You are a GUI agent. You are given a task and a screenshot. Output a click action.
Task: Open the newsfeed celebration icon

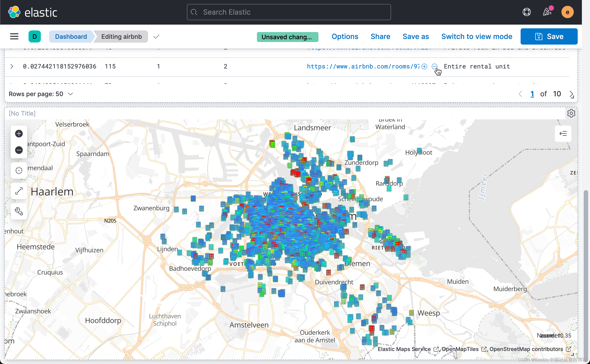[x=547, y=12]
